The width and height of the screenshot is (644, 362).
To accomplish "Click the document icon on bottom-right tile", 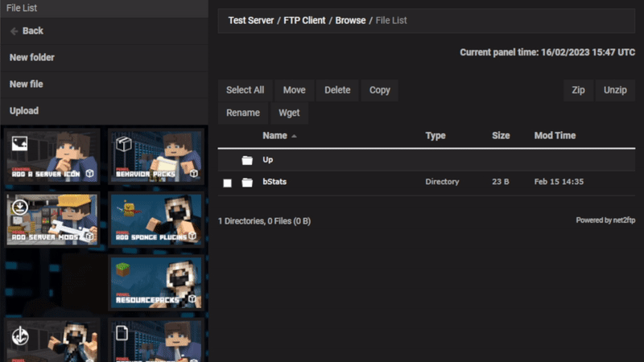I will pyautogui.click(x=123, y=332).
